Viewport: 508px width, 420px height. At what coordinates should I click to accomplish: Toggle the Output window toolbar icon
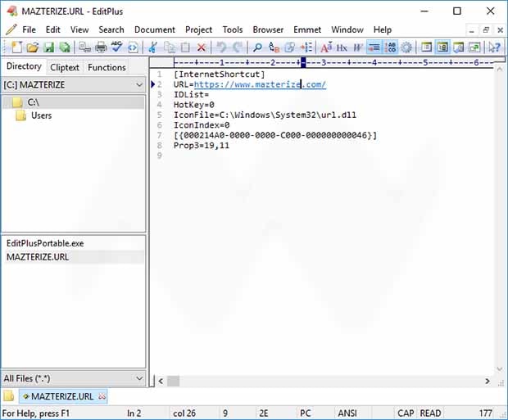click(459, 47)
